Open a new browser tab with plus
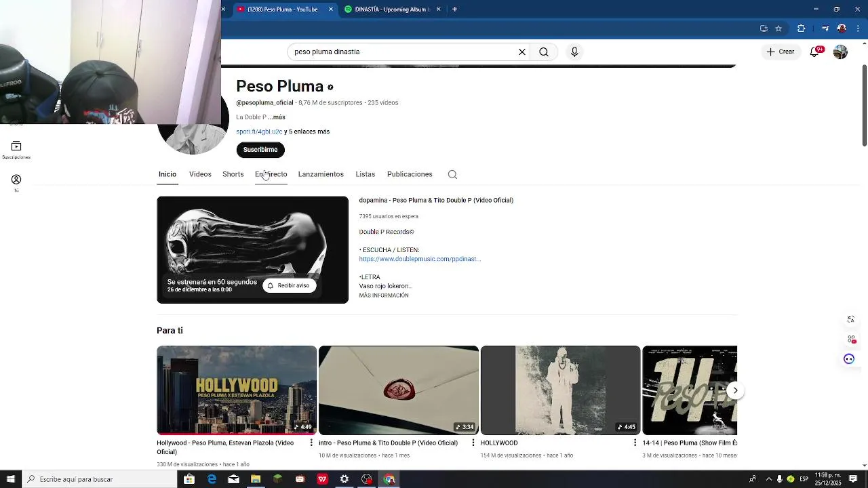This screenshot has width=868, height=488. tap(454, 9)
